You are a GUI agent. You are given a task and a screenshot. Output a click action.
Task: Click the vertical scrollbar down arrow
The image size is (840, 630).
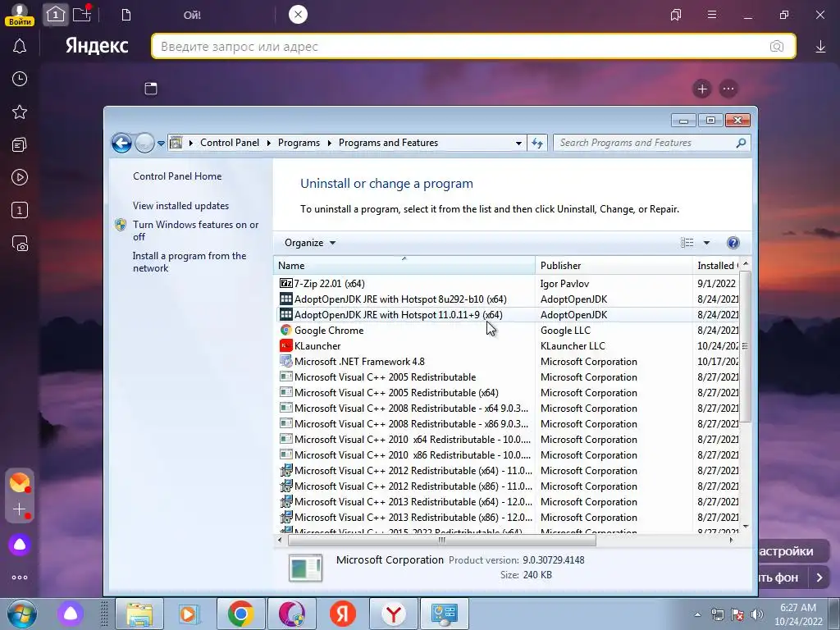coord(745,527)
